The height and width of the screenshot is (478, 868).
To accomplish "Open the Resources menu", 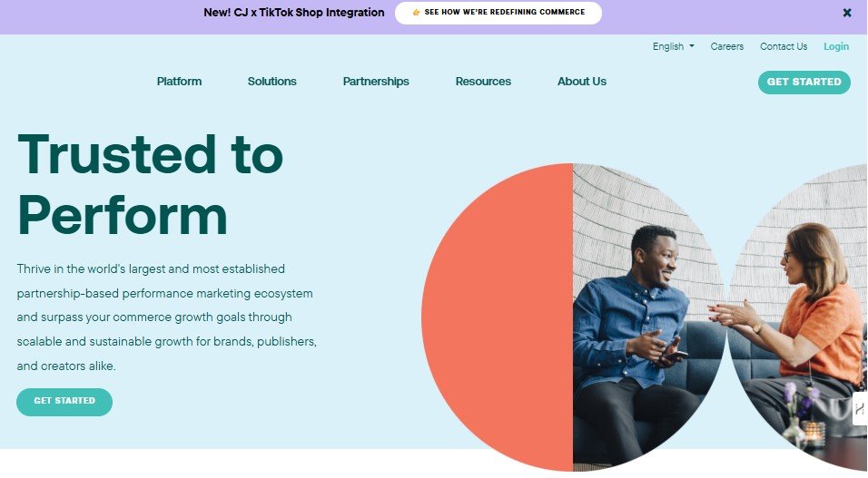I will click(483, 82).
